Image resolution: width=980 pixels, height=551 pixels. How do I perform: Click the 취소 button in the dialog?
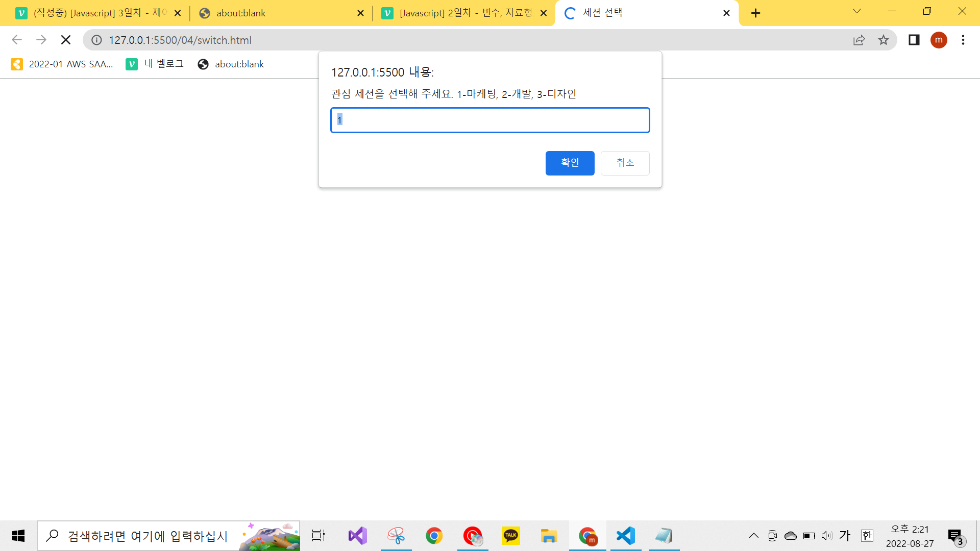pyautogui.click(x=625, y=163)
